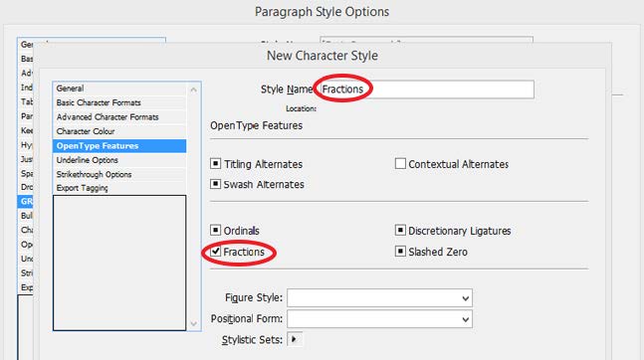Click the category list scroll-up arrow
Screen dimensions: 644x360
(193, 90)
